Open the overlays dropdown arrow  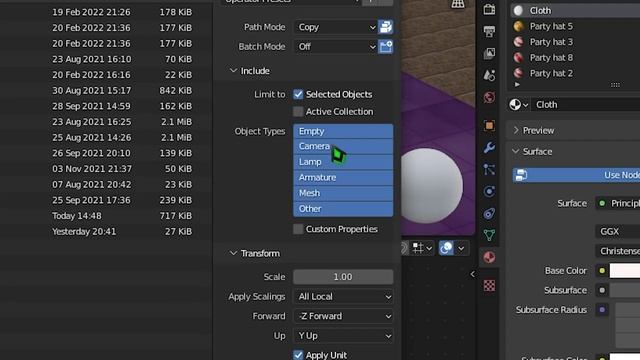[461, 248]
